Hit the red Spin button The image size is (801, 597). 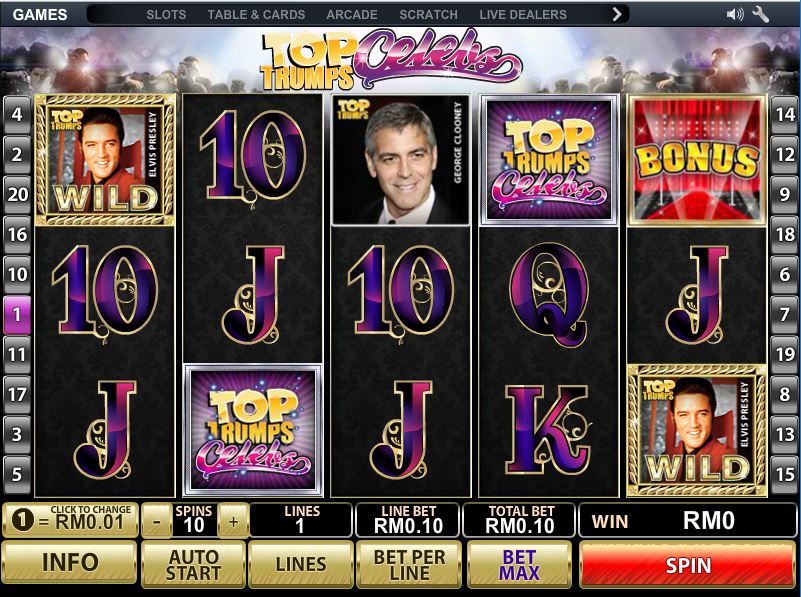pyautogui.click(x=688, y=565)
